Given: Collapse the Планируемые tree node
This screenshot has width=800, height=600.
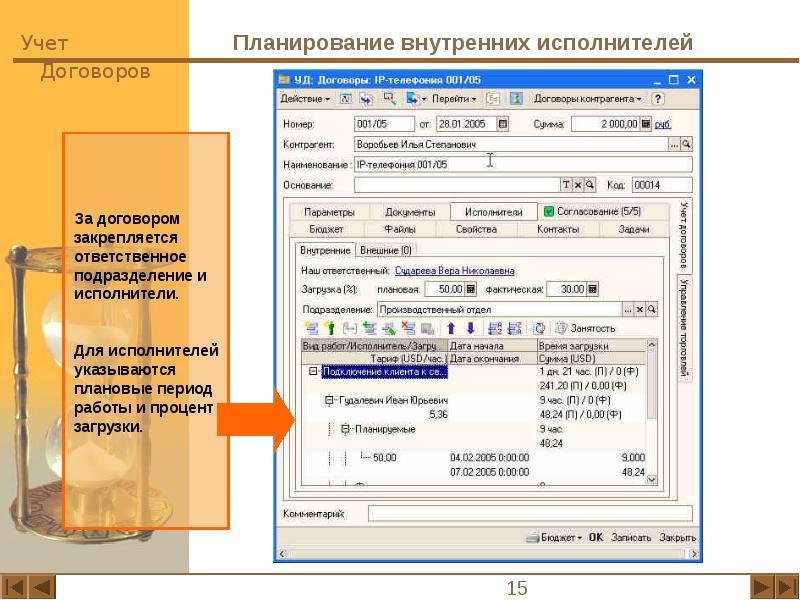Looking at the screenshot, I should [345, 429].
